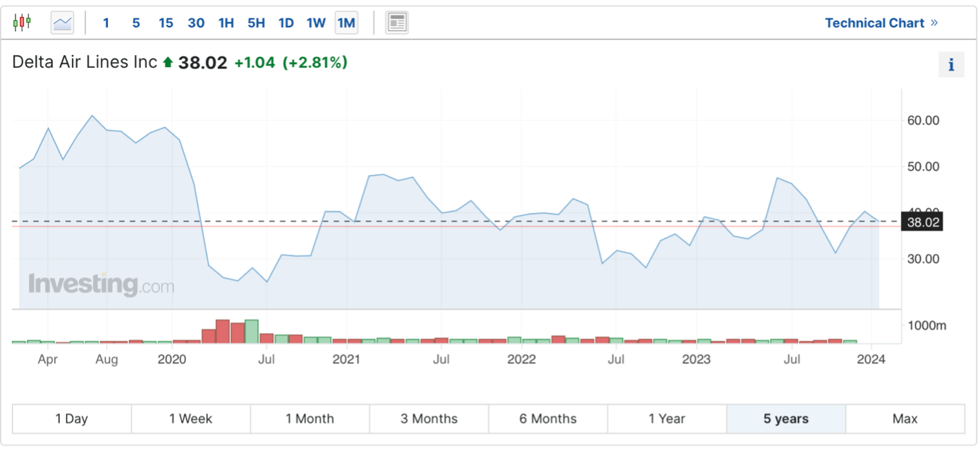Select the Max time range
Screen dimensions: 980x450
pos(905,418)
